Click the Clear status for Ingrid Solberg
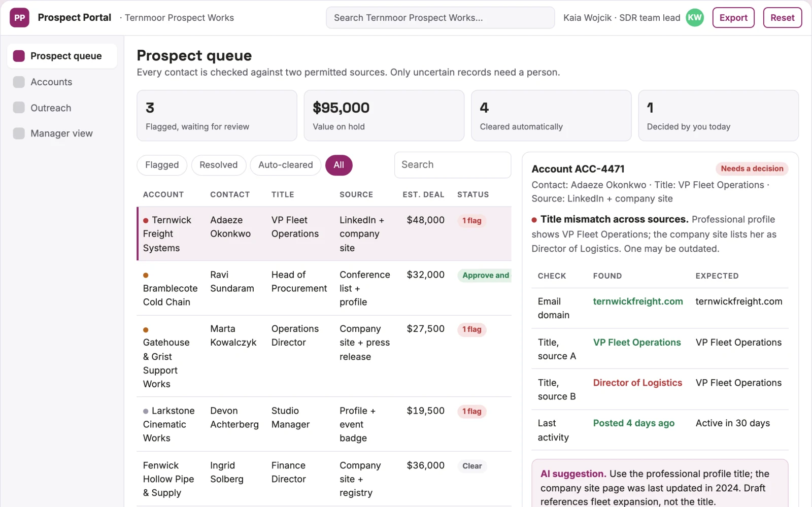The width and height of the screenshot is (812, 507). (x=472, y=466)
